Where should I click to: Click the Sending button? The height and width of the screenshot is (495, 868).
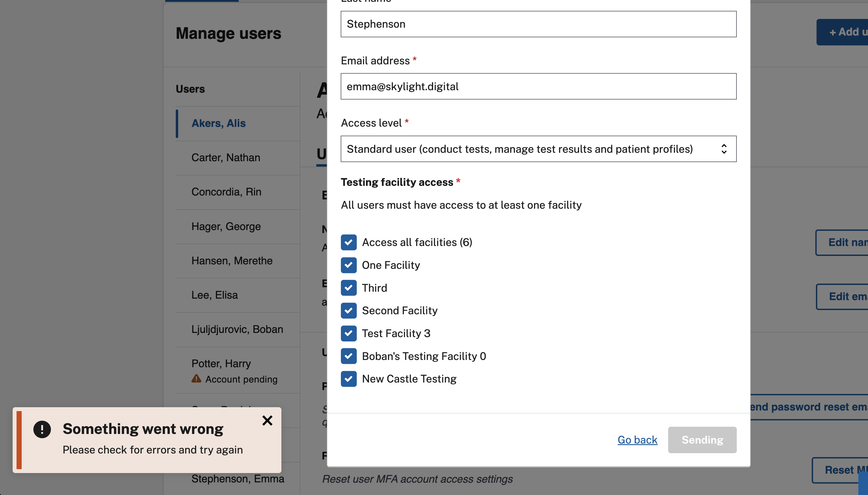coord(702,440)
